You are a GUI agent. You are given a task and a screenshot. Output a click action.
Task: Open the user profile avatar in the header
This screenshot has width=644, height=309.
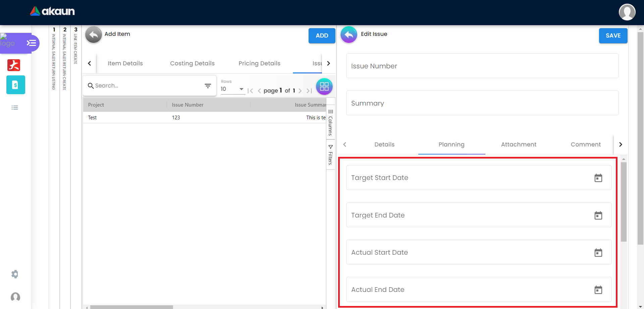click(x=627, y=12)
